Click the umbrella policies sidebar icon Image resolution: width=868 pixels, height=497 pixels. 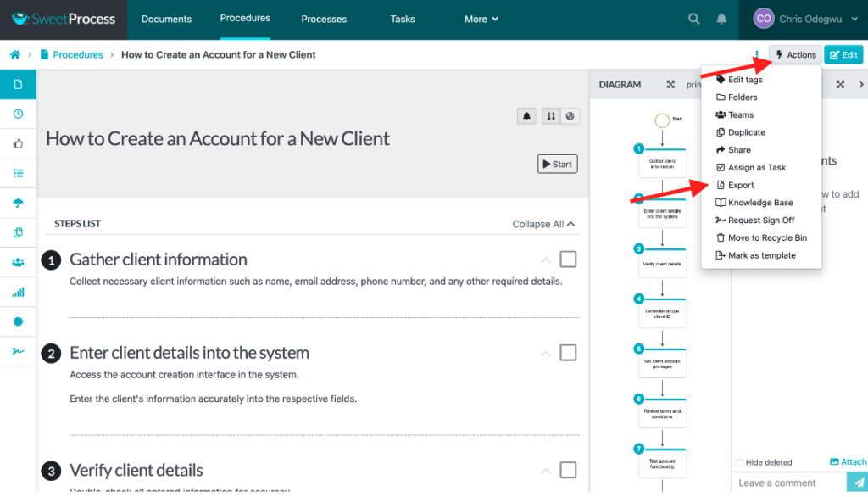coord(19,203)
